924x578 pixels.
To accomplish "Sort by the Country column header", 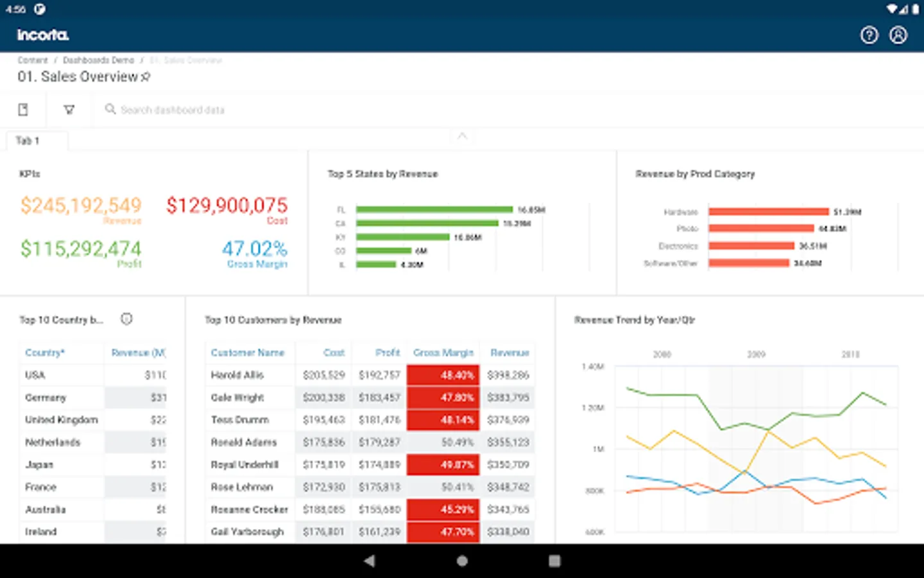I will pyautogui.click(x=45, y=353).
